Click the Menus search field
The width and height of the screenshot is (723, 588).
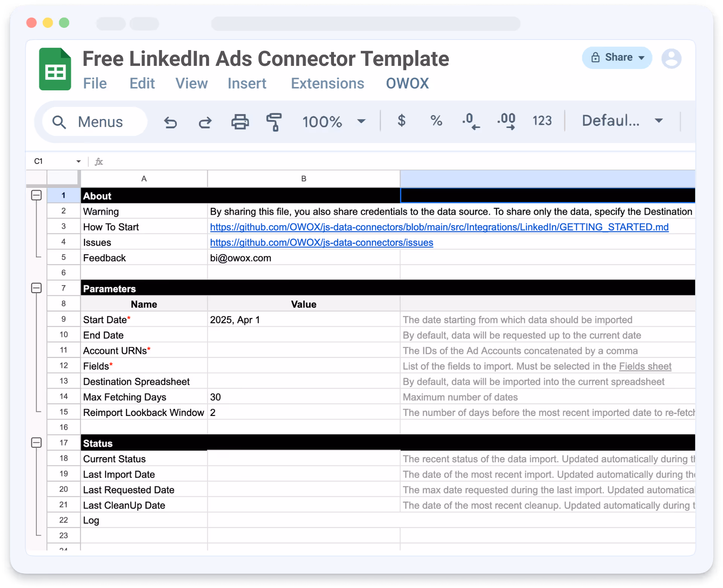(95, 122)
